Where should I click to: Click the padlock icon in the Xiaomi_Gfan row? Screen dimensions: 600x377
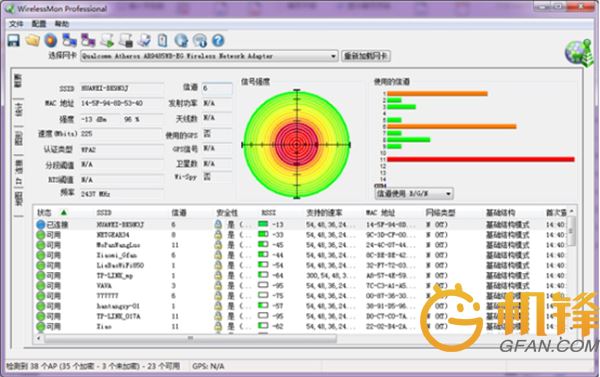[218, 255]
